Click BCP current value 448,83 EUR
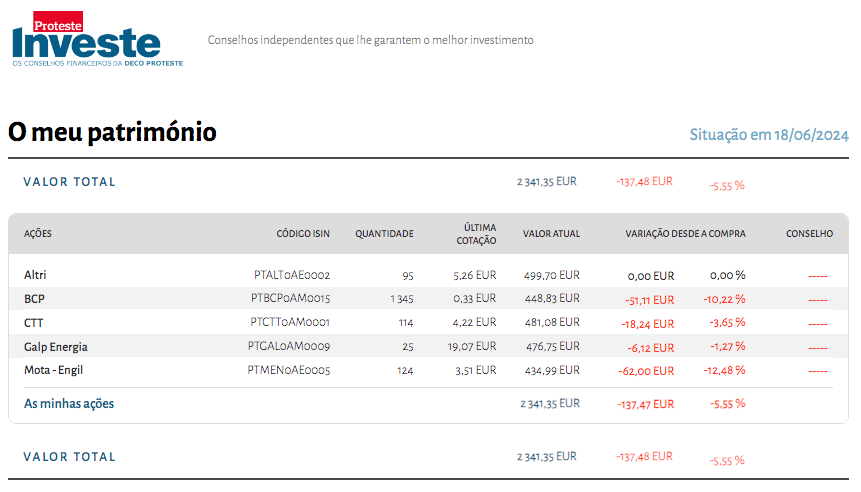 coord(552,298)
